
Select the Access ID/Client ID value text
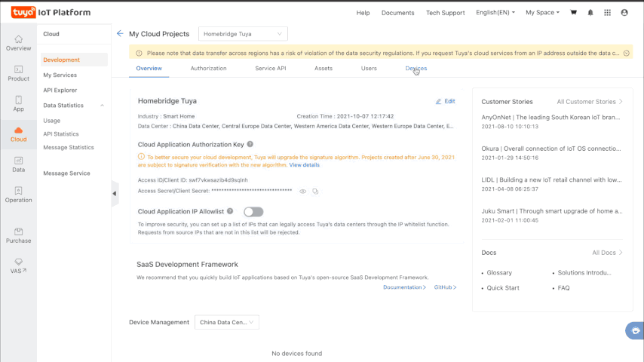coord(218,180)
